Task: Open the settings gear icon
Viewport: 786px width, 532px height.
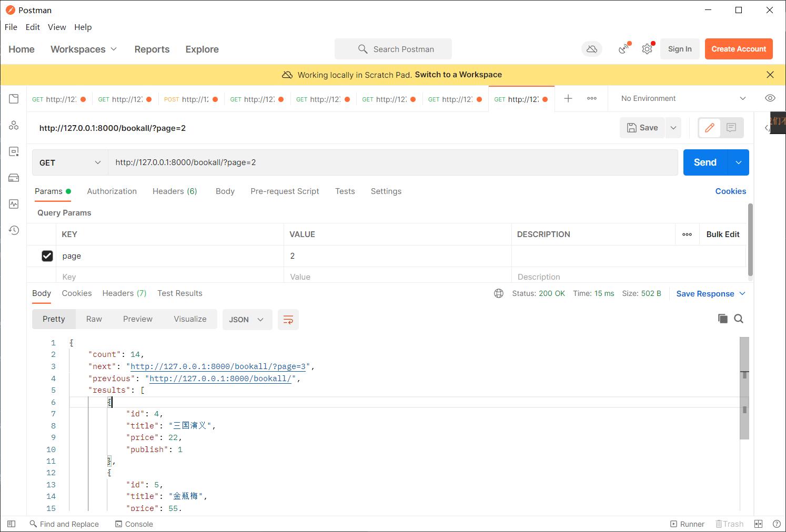Action: tap(647, 49)
